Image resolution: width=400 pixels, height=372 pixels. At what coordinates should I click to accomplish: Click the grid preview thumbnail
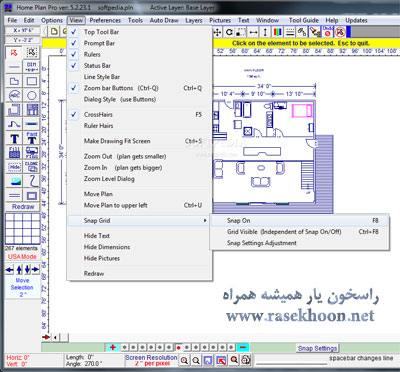[23, 229]
